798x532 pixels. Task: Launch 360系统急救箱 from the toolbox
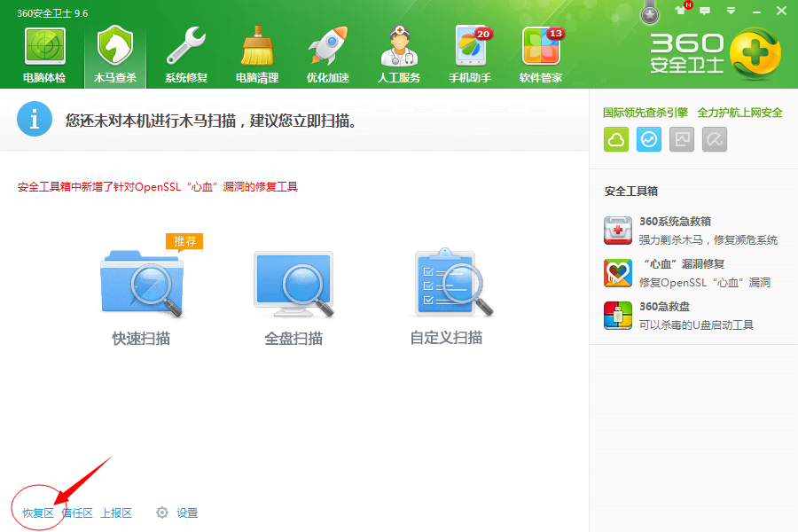[675, 222]
